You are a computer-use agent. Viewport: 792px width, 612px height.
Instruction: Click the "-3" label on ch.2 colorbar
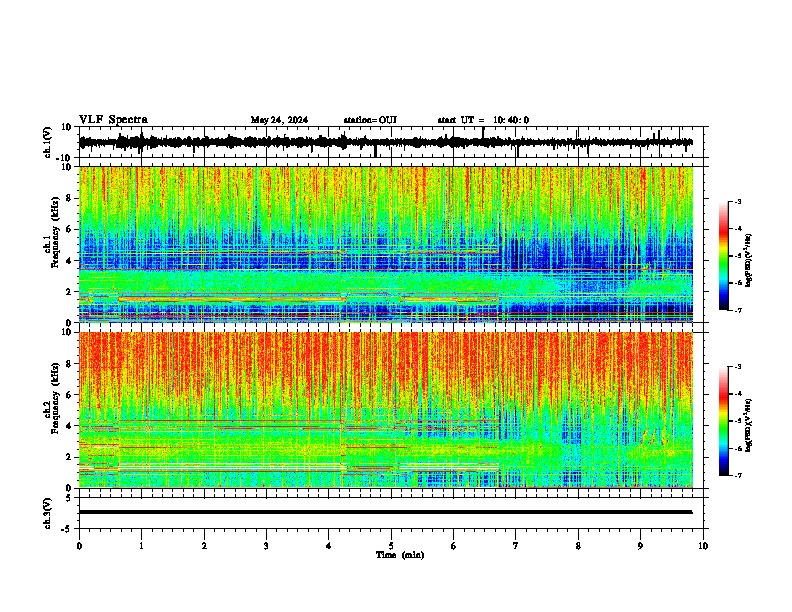click(x=738, y=367)
